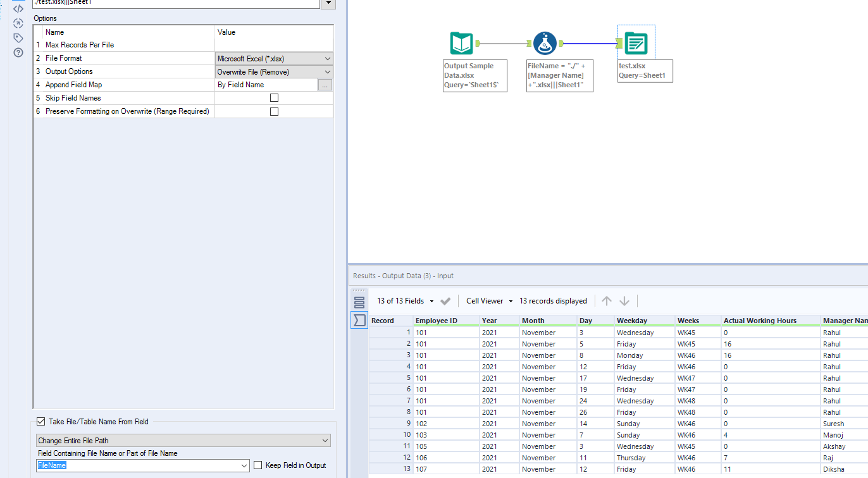
Task: Select the Output Data tool on canvas
Action: [x=635, y=44]
